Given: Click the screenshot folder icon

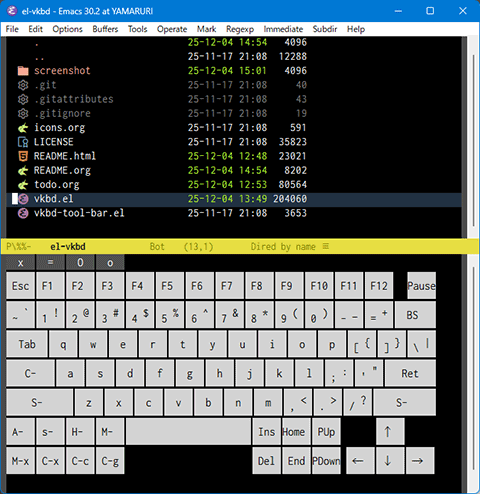Looking at the screenshot, I should click(x=23, y=71).
